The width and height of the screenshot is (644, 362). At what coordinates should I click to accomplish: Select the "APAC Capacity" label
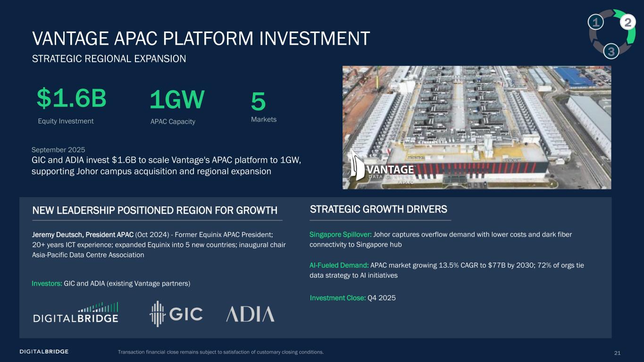pos(173,122)
